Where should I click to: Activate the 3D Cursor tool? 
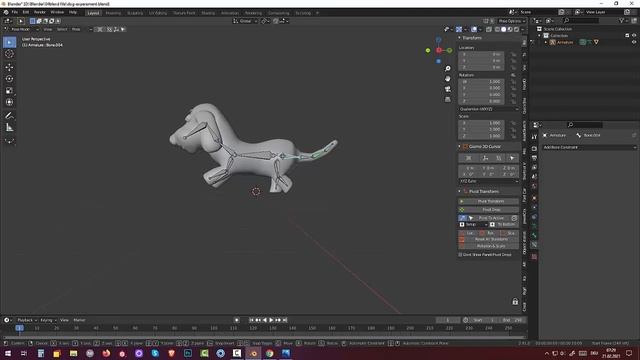coord(9,54)
